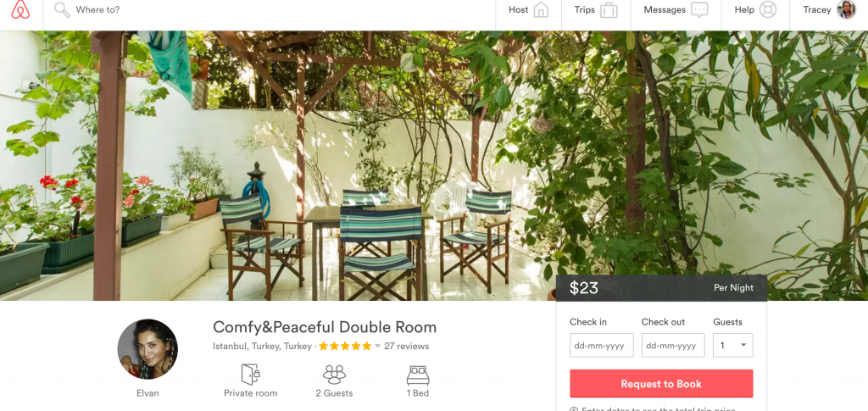Open the Guests number dropdown
The height and width of the screenshot is (411, 868).
pos(733,345)
